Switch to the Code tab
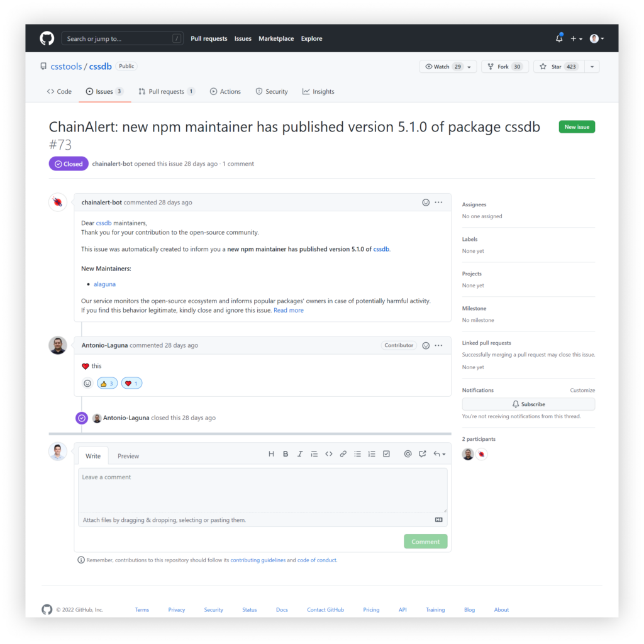644x644 pixels. [x=60, y=92]
